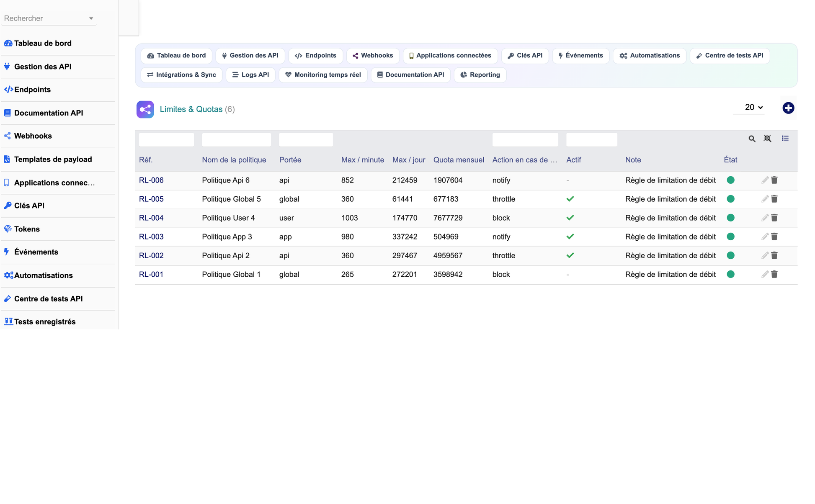The width and height of the screenshot is (815, 504).
Task: Edit row RL-004 with pencil icon
Action: coord(765,218)
